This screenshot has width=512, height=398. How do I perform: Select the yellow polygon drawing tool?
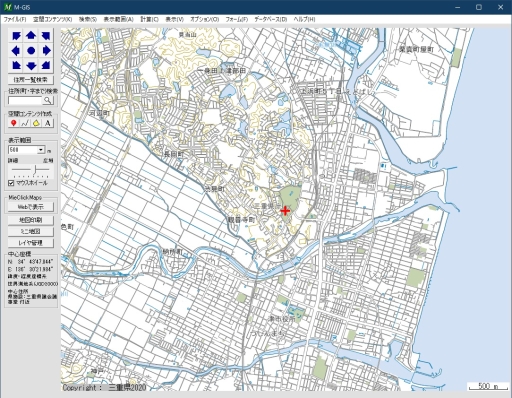[x=36, y=123]
